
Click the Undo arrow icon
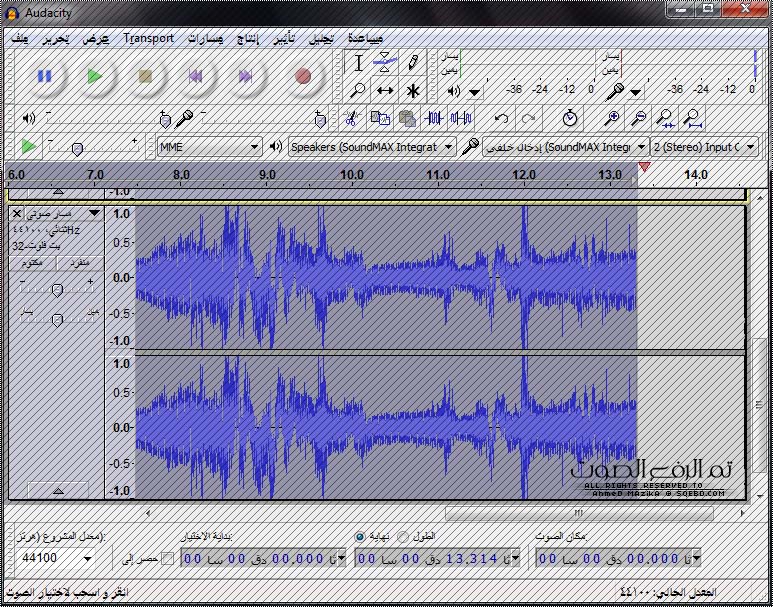(502, 118)
